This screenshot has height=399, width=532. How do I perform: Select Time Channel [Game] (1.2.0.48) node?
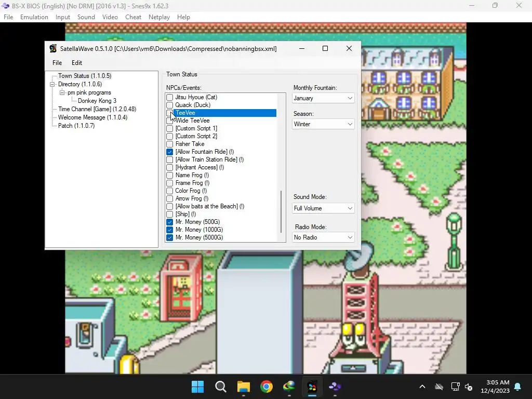coord(97,109)
